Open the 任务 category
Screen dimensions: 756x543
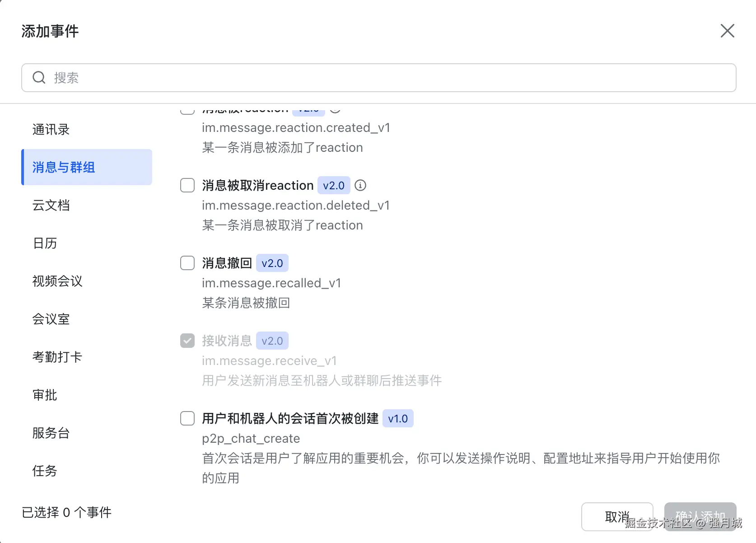coord(45,471)
